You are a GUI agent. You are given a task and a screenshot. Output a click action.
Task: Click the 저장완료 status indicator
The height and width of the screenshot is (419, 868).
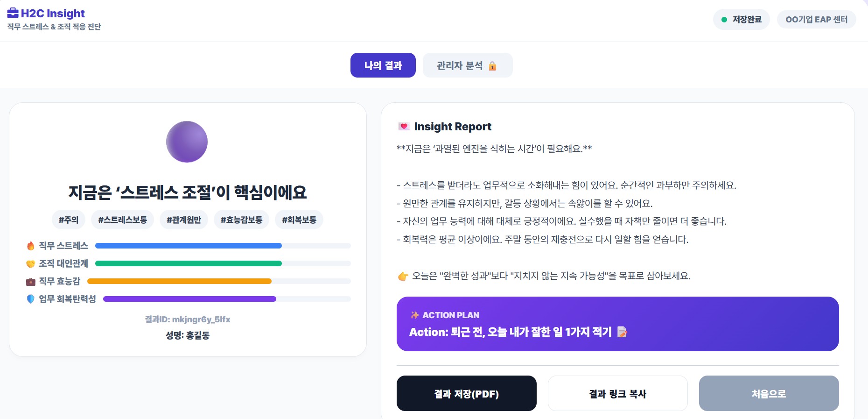point(741,19)
